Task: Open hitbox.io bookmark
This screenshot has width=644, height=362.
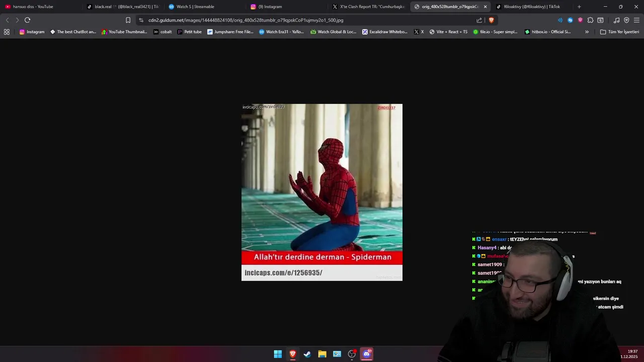Action: tap(547, 32)
